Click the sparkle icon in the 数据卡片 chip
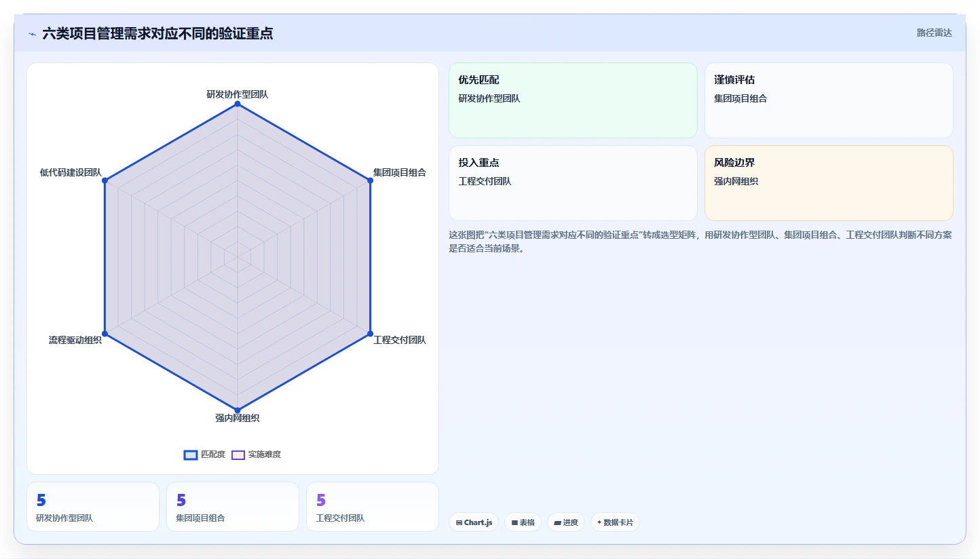 tap(599, 522)
